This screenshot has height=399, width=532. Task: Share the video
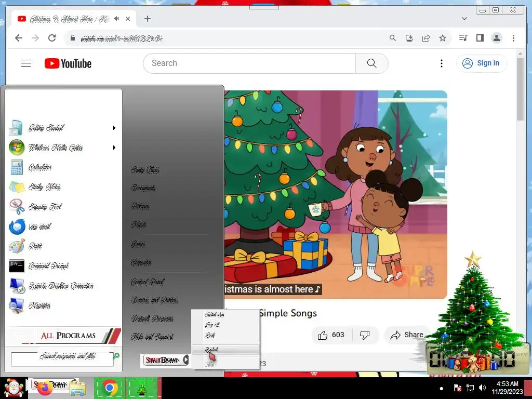tap(407, 335)
